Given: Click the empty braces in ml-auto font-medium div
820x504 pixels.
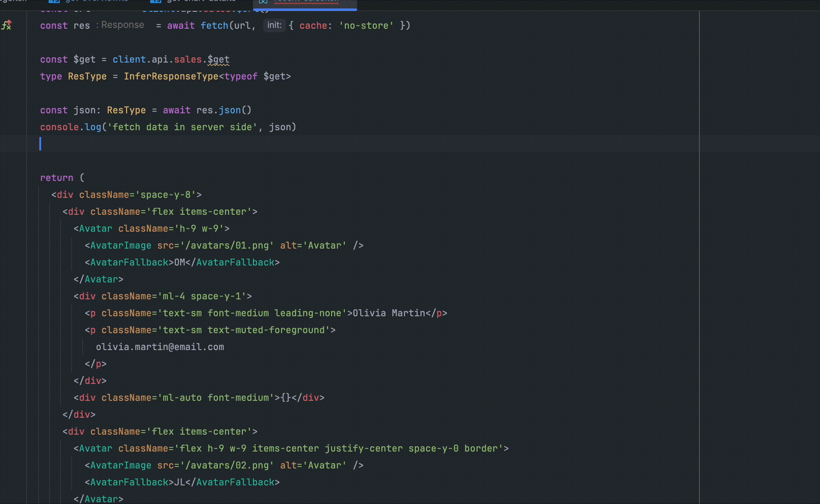Looking at the screenshot, I should pos(286,398).
